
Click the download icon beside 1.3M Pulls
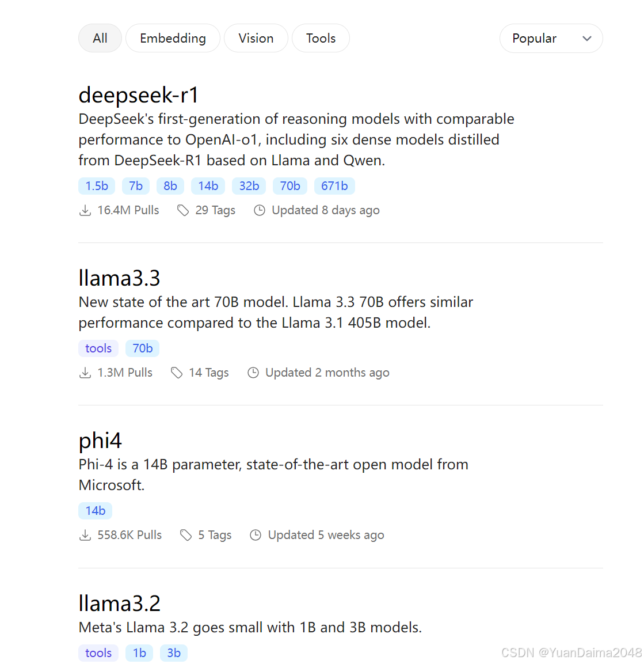point(85,373)
